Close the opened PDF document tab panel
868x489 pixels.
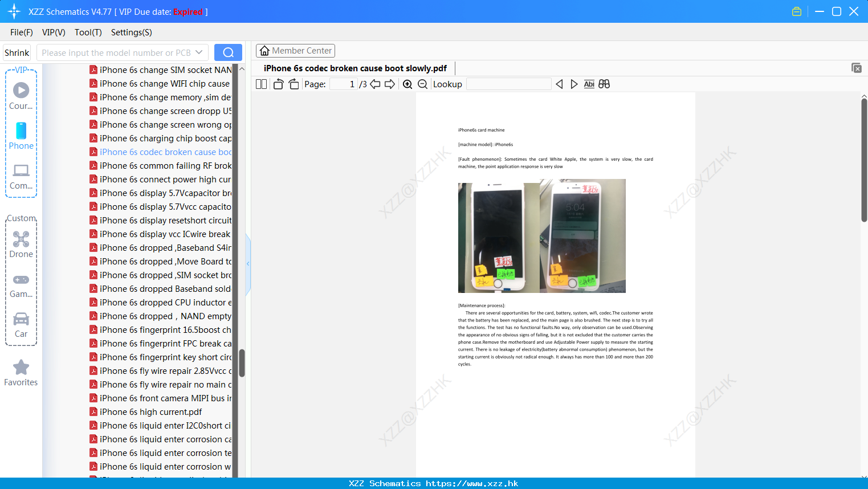857,68
